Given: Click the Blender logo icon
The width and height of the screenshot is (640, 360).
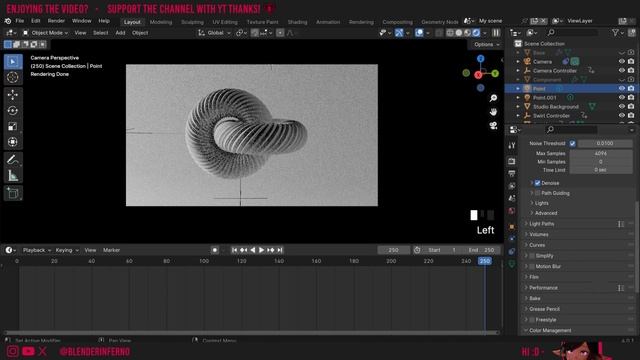Looking at the screenshot, I should coord(8,21).
